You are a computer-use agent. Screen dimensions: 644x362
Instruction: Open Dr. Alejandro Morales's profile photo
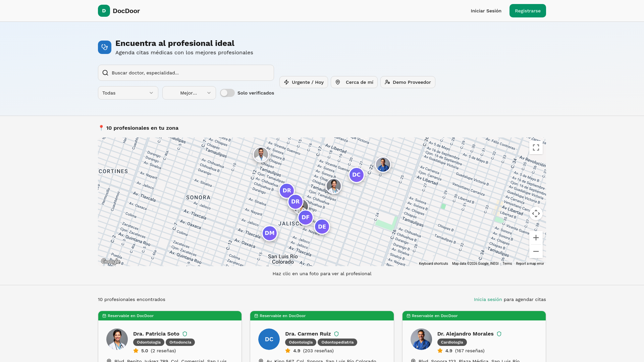(x=421, y=339)
